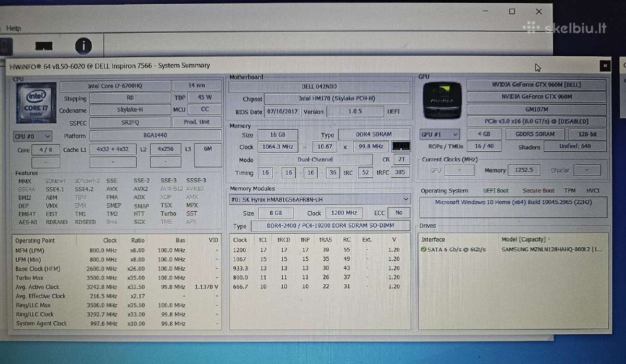The height and width of the screenshot is (364, 626).
Task: Click the Intel Core i7 logo
Action: coord(35,104)
